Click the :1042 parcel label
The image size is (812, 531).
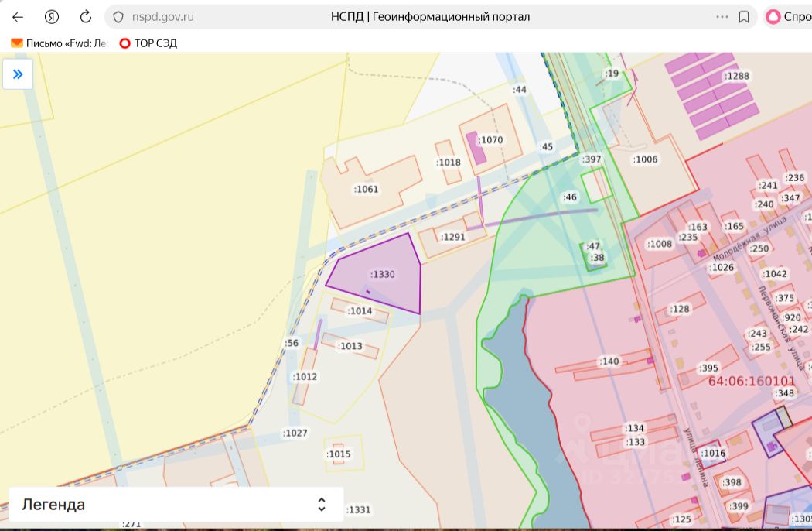coord(775,274)
